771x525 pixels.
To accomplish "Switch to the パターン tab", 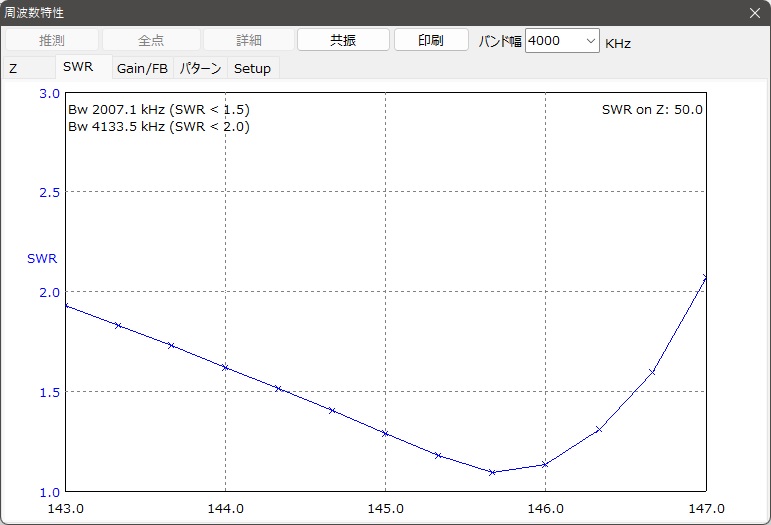I will pyautogui.click(x=201, y=69).
